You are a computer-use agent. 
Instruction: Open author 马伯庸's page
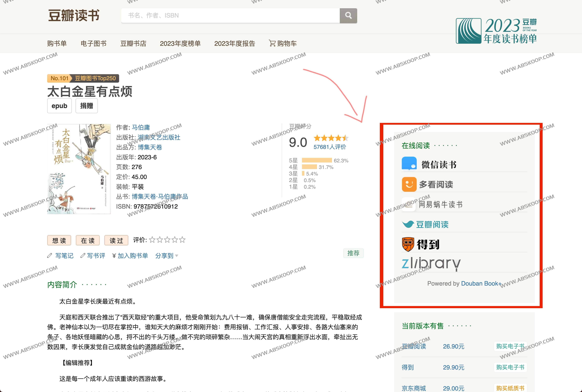click(x=141, y=127)
